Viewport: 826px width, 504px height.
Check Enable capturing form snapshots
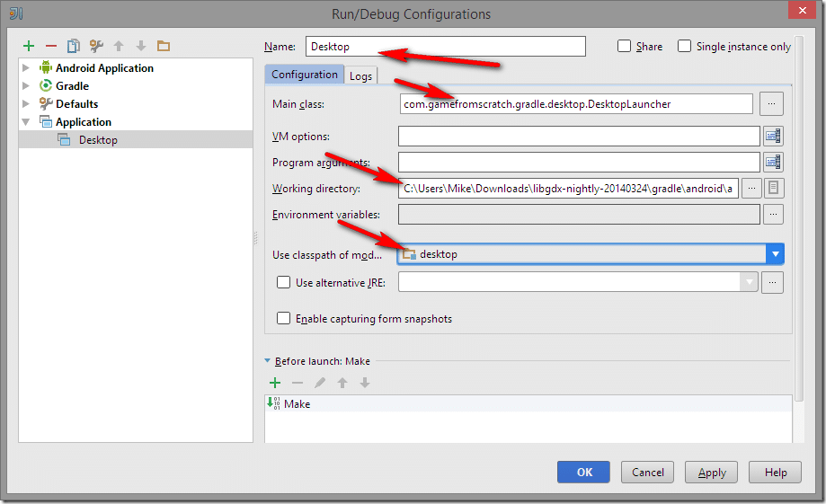point(283,318)
